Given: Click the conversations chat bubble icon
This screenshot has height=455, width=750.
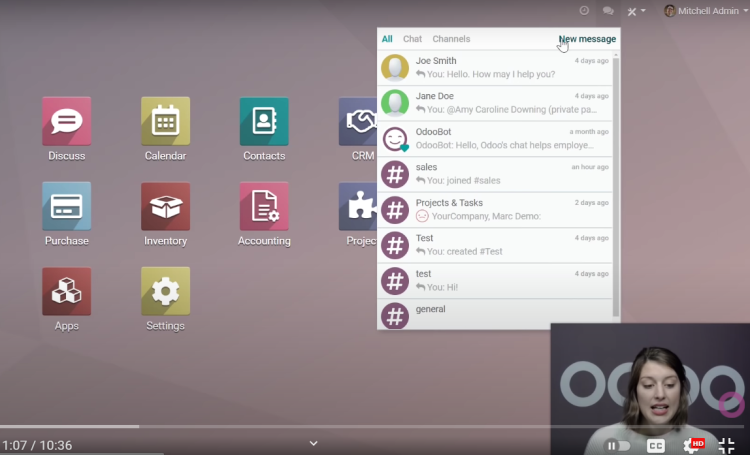Looking at the screenshot, I should pos(608,11).
